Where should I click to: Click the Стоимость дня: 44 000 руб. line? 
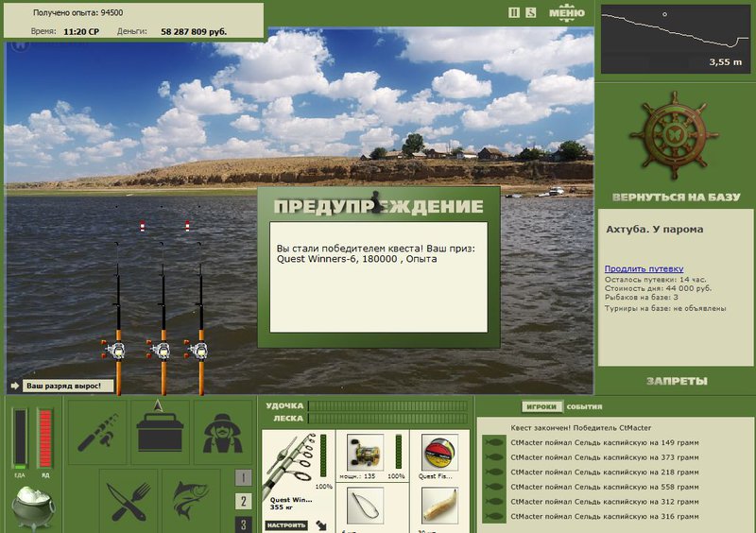(x=658, y=288)
